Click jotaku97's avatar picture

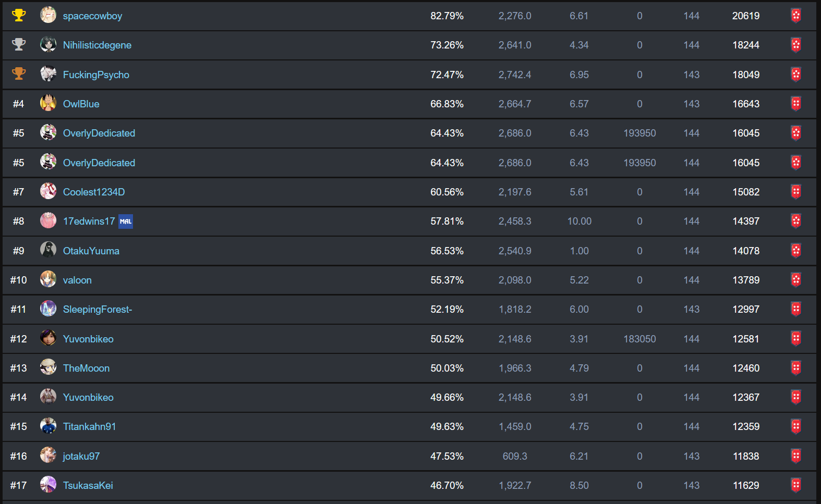pos(49,455)
